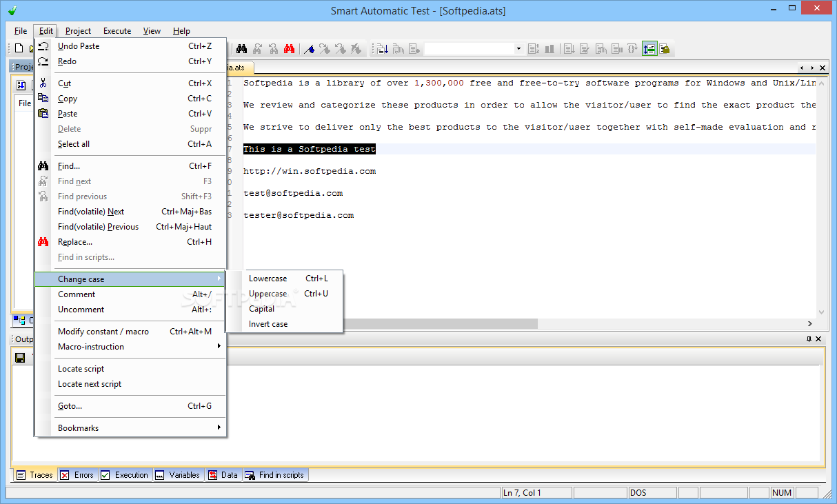Switch to the Execution output tab
The width and height of the screenshot is (837, 504).
click(x=125, y=475)
